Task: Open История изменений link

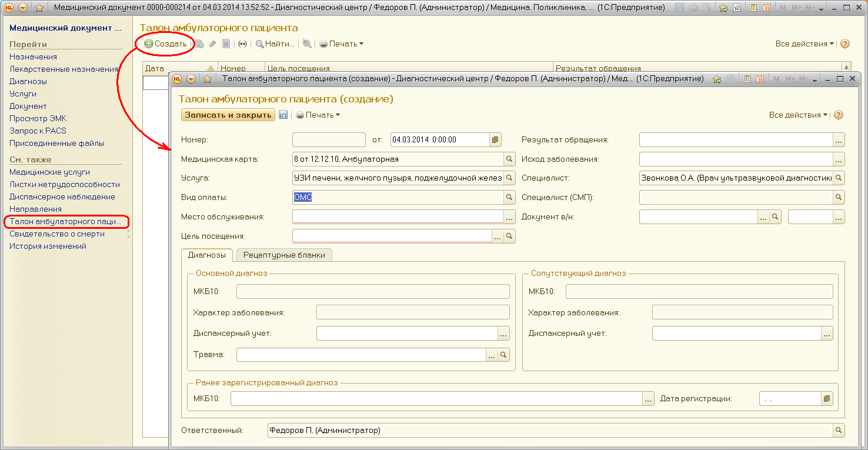Action: click(48, 246)
